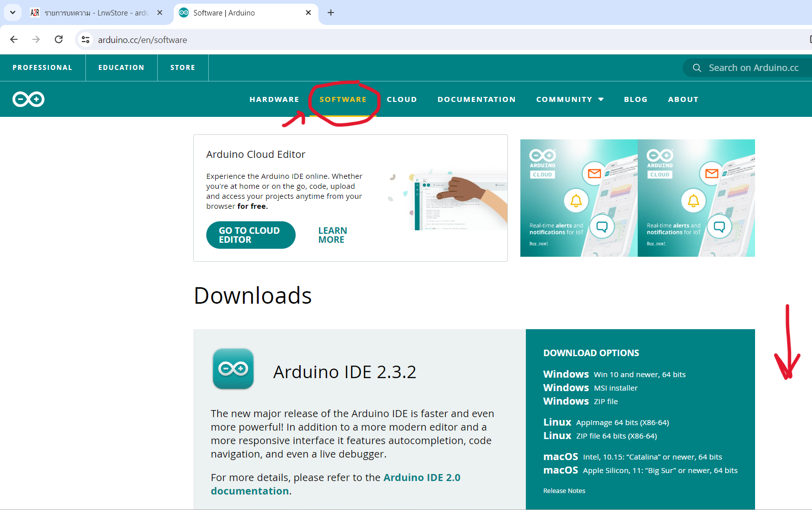812x510 pixels.
Task: Click GO TO CLOUD EDITOR button
Action: pyautogui.click(x=251, y=235)
